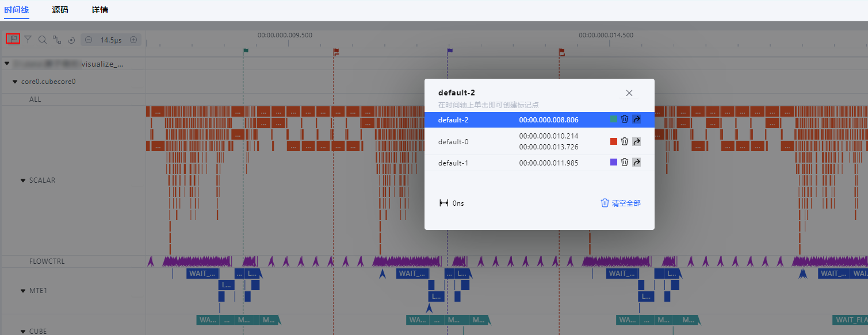The height and width of the screenshot is (335, 868).
Task: Select the default-0 marker row
Action: (x=540, y=141)
